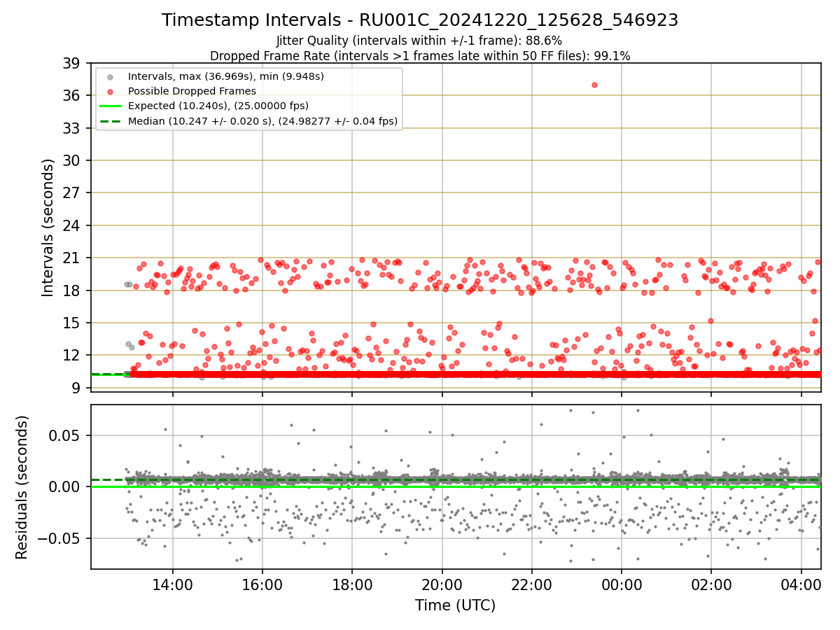The image size is (840, 630).
Task: Click the plot title 'Timestamp Intervals - RU001C_20241220_125628_546923'
Action: click(420, 20)
